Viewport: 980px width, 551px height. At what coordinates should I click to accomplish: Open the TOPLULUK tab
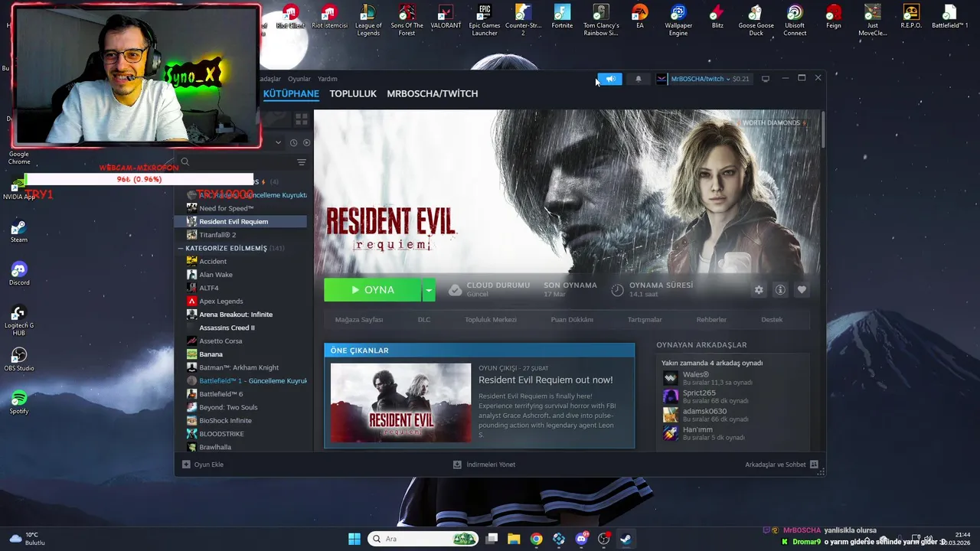[353, 93]
